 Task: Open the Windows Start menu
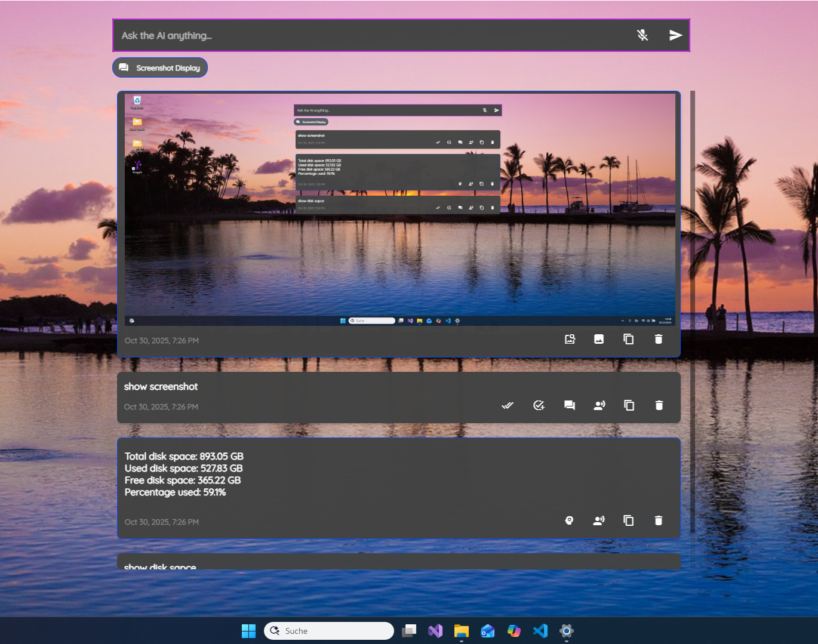point(248,631)
